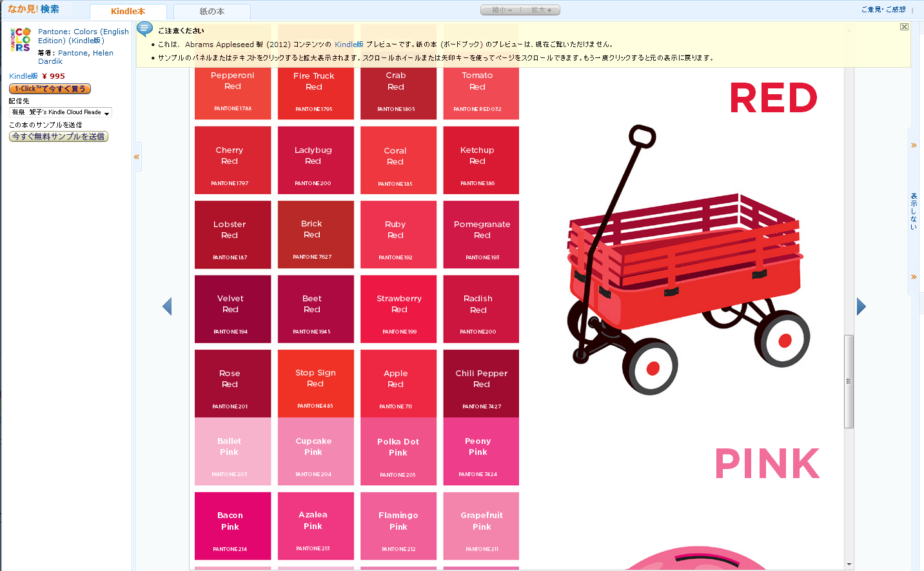Click the scrollbar down arrow

[849, 565]
